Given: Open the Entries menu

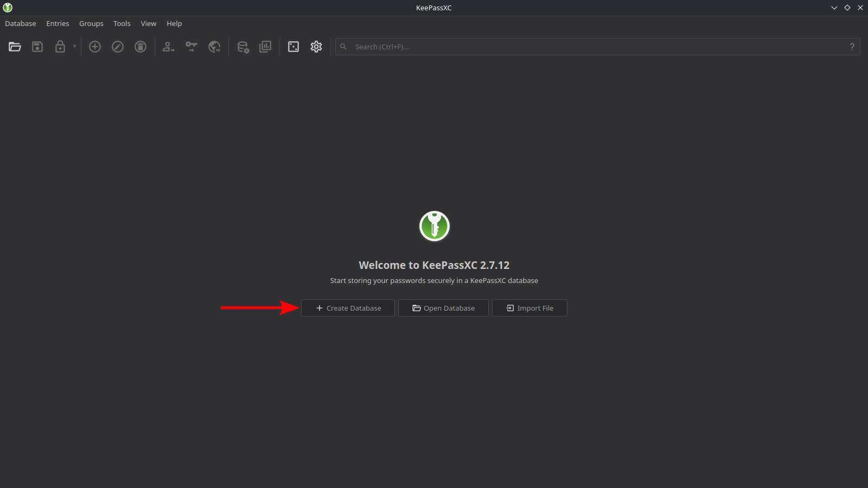Looking at the screenshot, I should coord(58,23).
